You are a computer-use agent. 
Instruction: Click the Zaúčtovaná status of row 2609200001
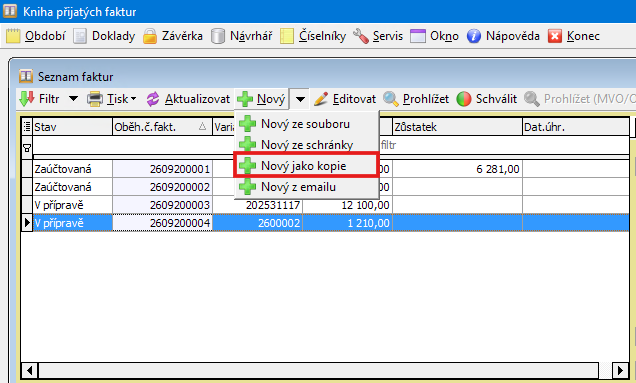click(63, 169)
